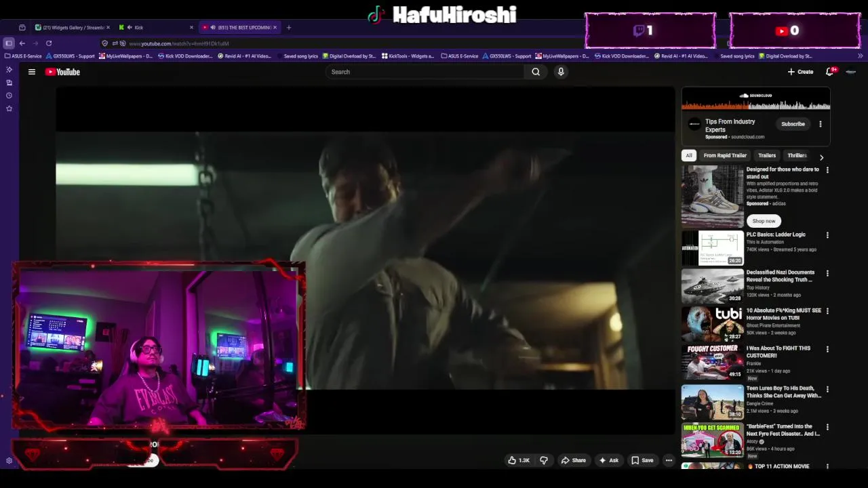Open options for PLC Basics video

(827, 235)
